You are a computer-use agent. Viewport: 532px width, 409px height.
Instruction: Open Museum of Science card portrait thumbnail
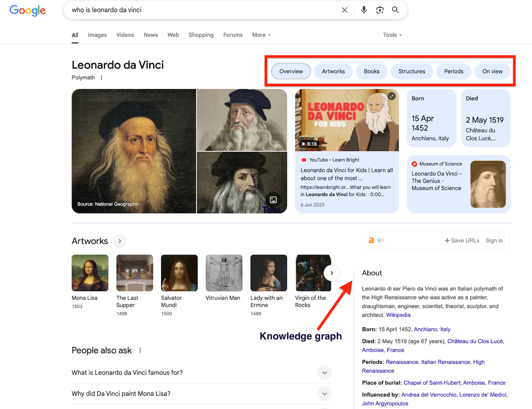488,184
